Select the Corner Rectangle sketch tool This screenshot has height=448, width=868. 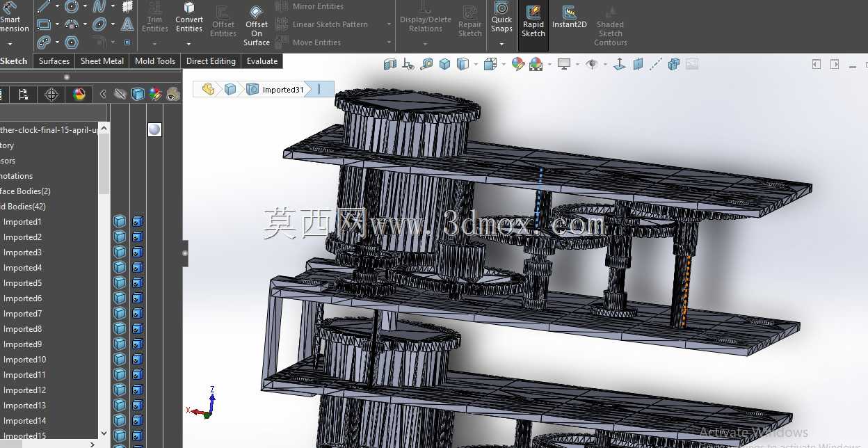pyautogui.click(x=43, y=24)
